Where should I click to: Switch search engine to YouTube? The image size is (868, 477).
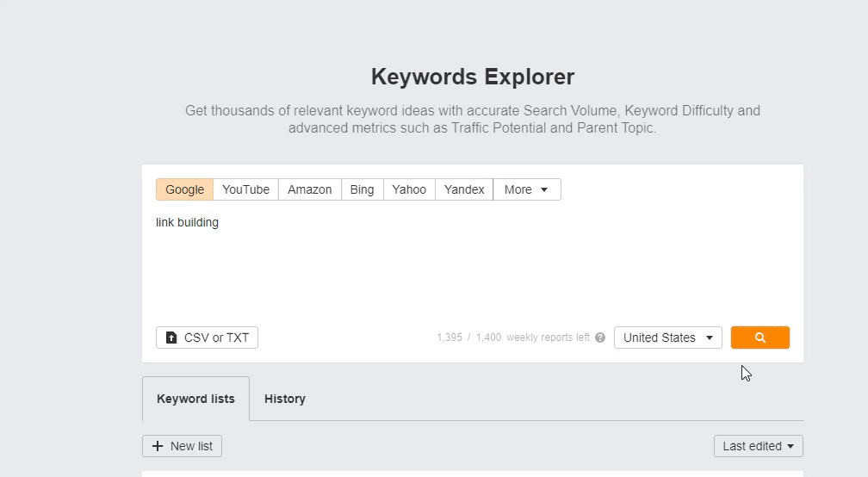(x=245, y=189)
